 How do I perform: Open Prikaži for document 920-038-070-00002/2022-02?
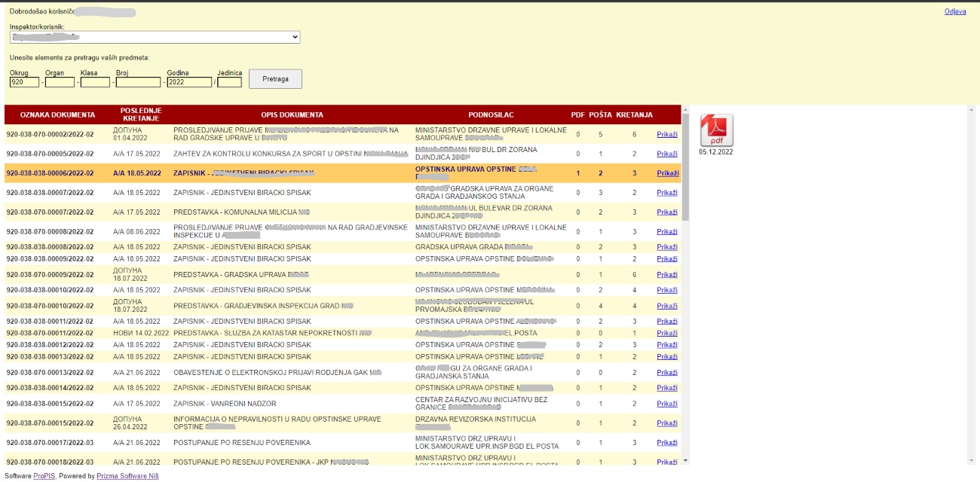pyautogui.click(x=667, y=134)
